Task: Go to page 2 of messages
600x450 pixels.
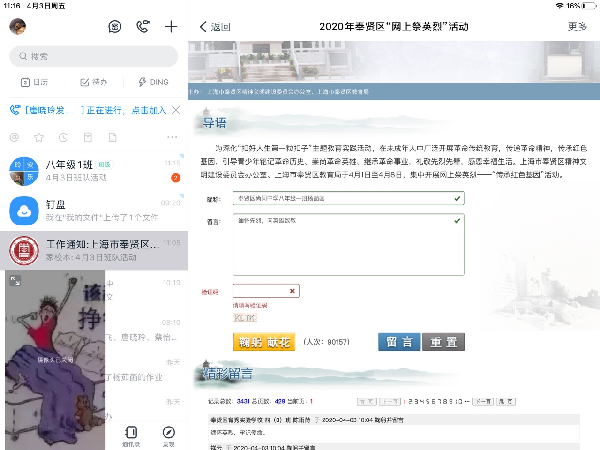Action: [410, 401]
